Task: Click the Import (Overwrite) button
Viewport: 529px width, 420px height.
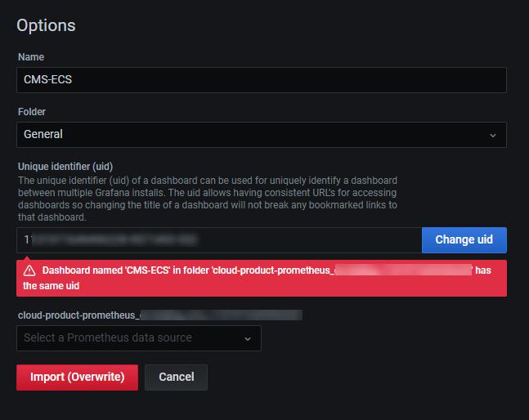Action: pyautogui.click(x=77, y=378)
